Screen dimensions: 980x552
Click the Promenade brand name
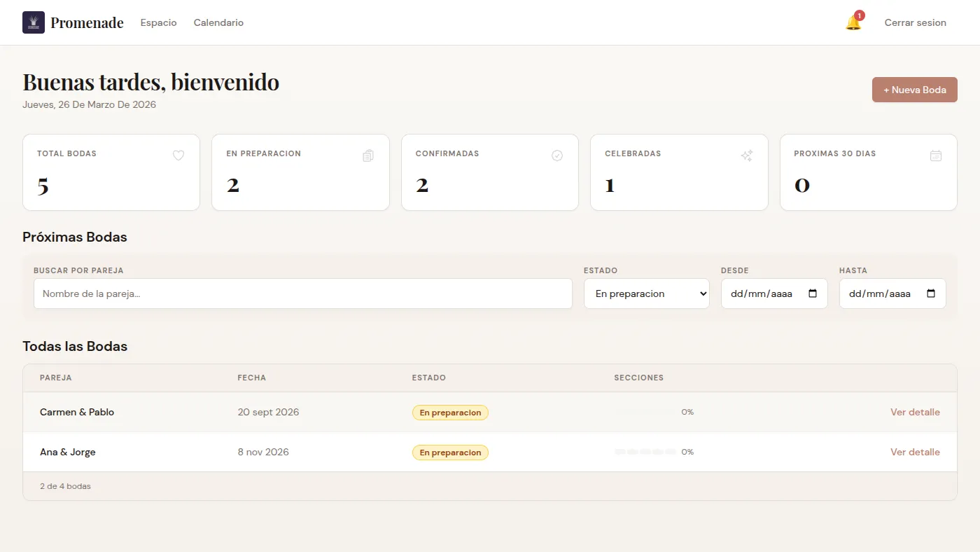point(87,22)
